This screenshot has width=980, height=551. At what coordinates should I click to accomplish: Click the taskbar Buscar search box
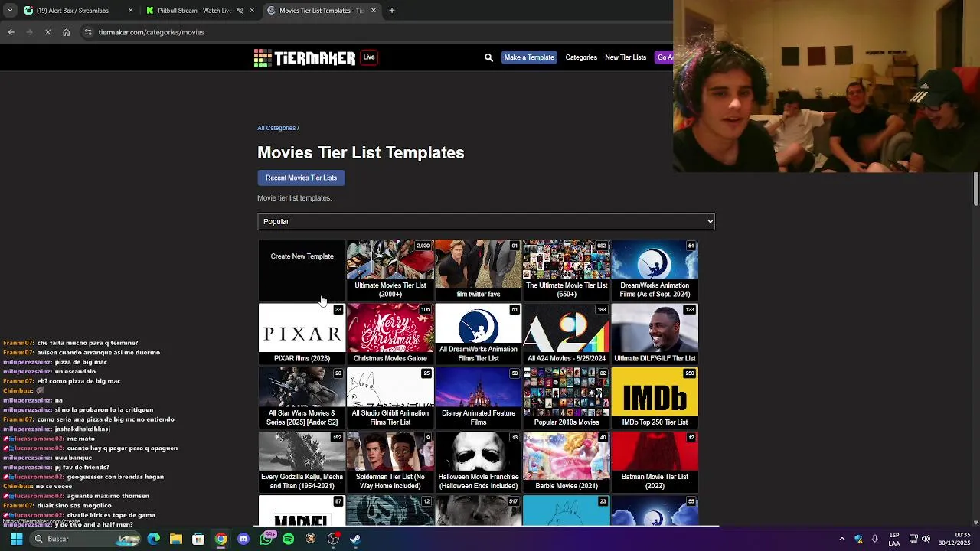coord(86,539)
